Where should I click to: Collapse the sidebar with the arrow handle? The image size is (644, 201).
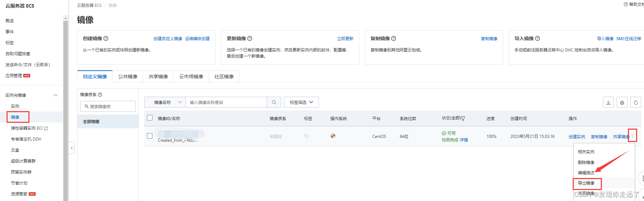point(72,148)
